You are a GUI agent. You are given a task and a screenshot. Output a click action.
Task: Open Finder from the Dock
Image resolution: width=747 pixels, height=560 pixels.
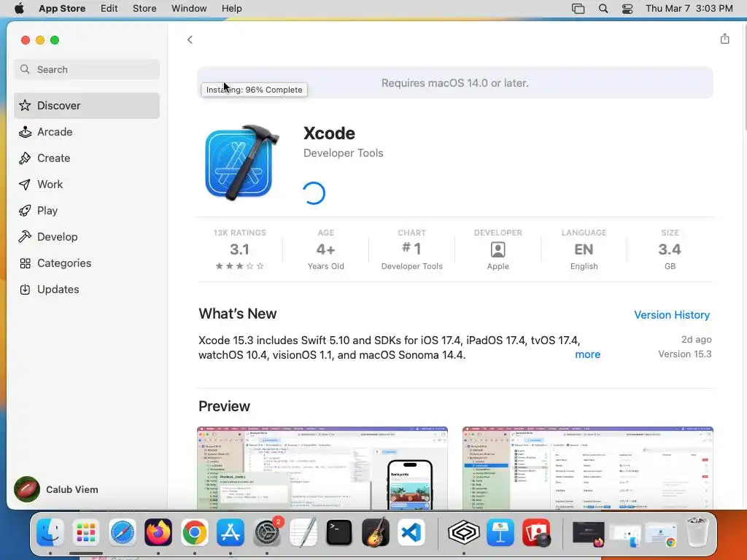click(50, 532)
